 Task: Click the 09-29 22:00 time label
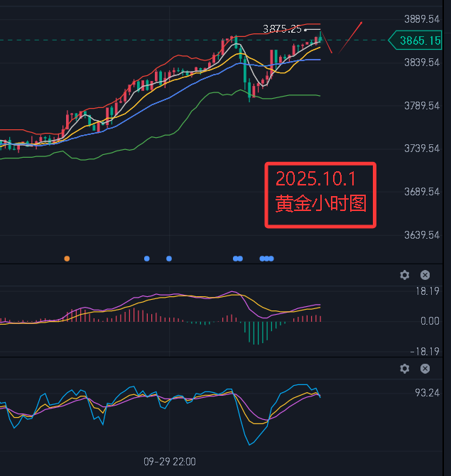tap(169, 461)
